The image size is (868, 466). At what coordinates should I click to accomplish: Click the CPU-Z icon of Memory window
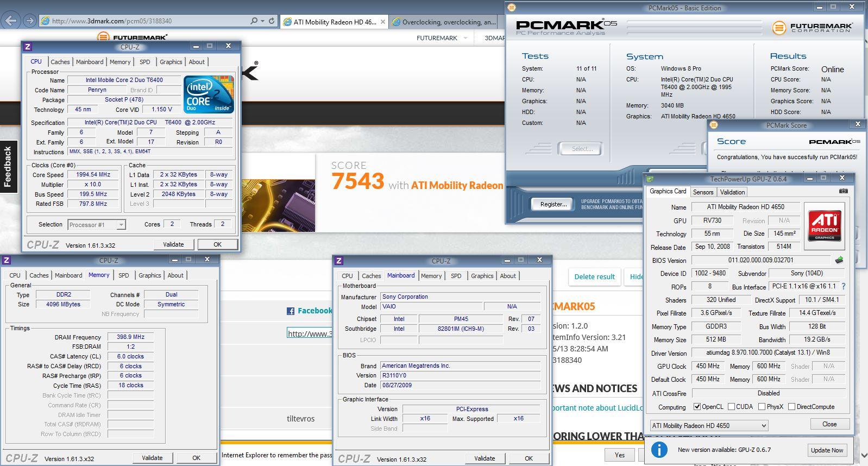coord(7,260)
